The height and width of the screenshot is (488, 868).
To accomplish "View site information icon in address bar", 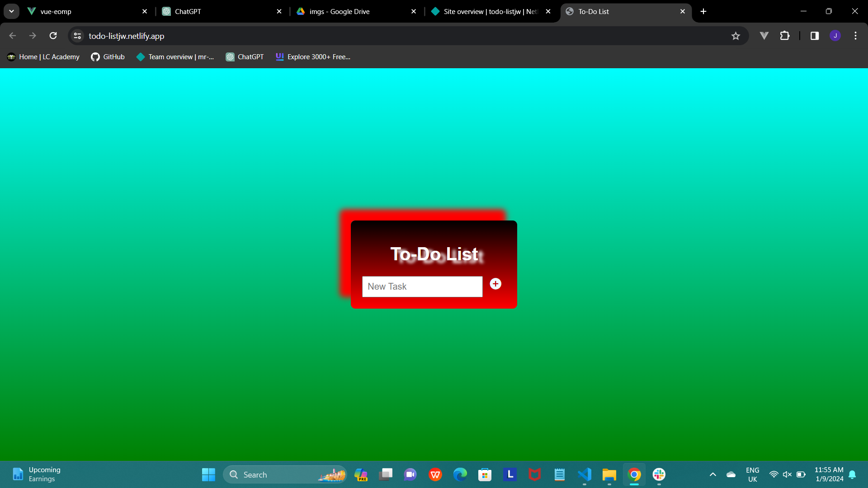I will tap(77, 36).
